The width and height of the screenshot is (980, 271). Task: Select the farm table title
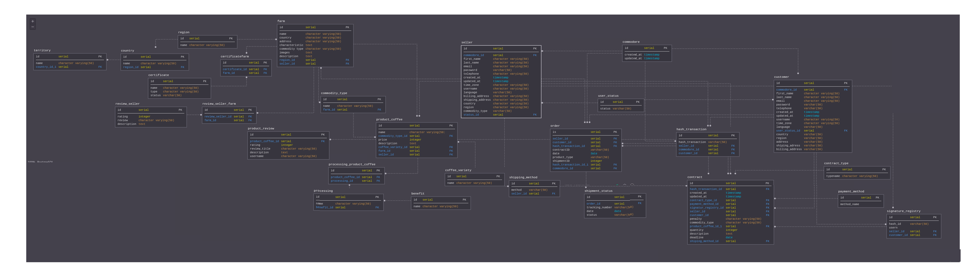(x=281, y=21)
